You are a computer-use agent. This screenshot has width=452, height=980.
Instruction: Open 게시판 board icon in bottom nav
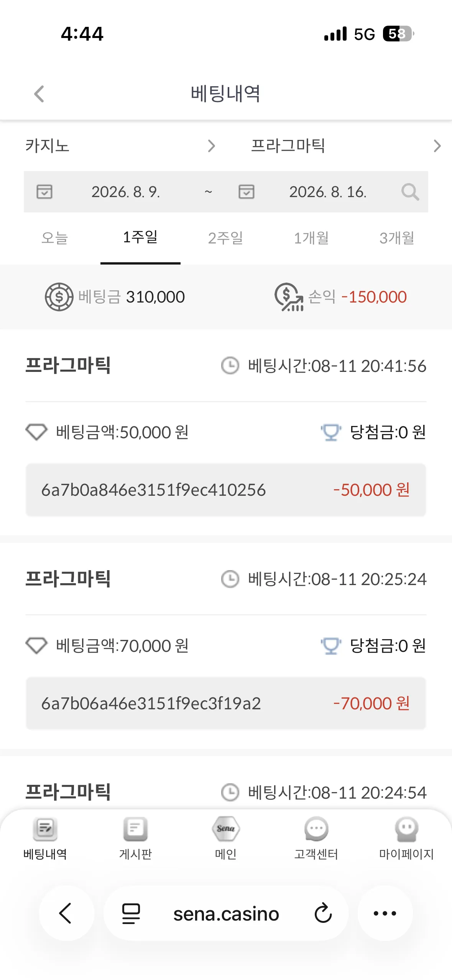135,829
